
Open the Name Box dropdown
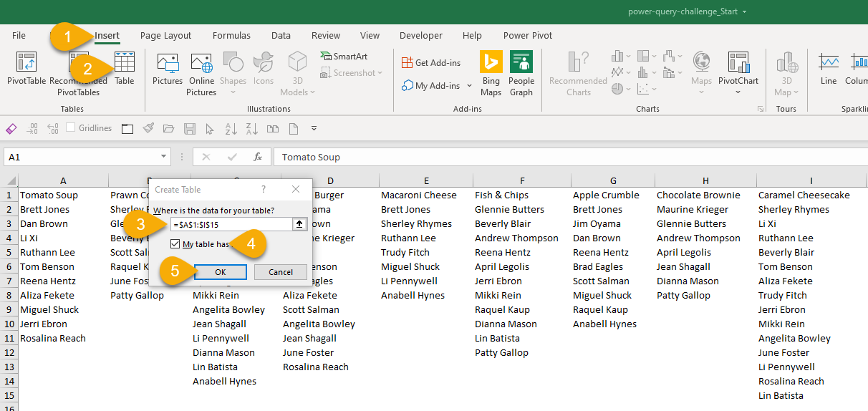tap(164, 157)
